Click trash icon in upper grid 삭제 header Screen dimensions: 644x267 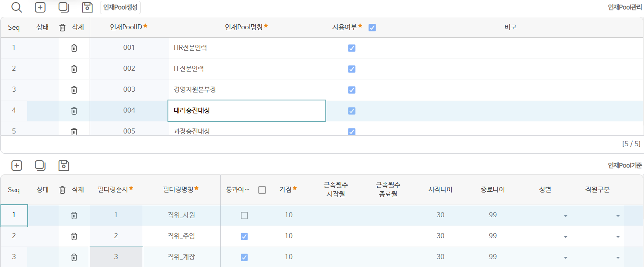click(x=62, y=28)
